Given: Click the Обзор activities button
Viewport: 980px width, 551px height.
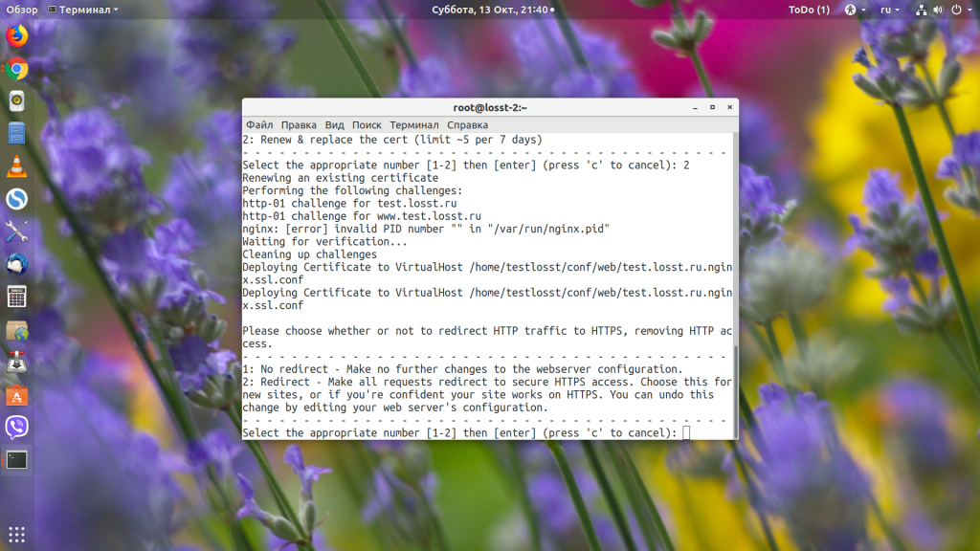Looking at the screenshot, I should point(22,10).
